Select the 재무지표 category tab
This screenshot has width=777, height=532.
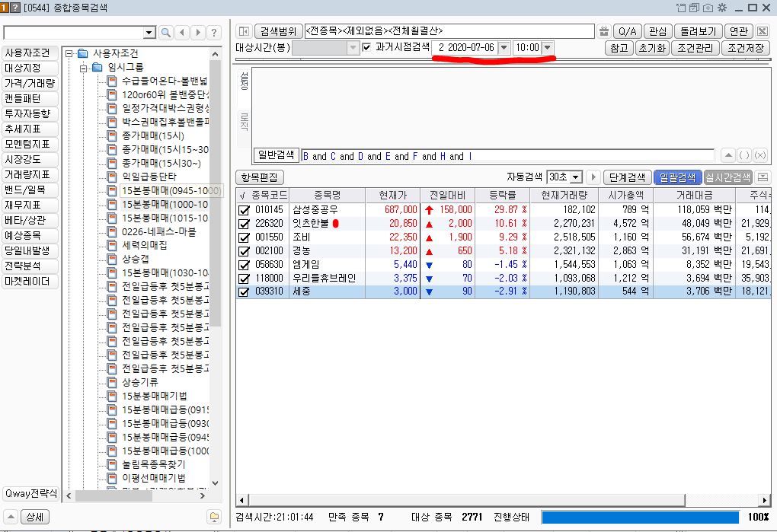[x=30, y=205]
